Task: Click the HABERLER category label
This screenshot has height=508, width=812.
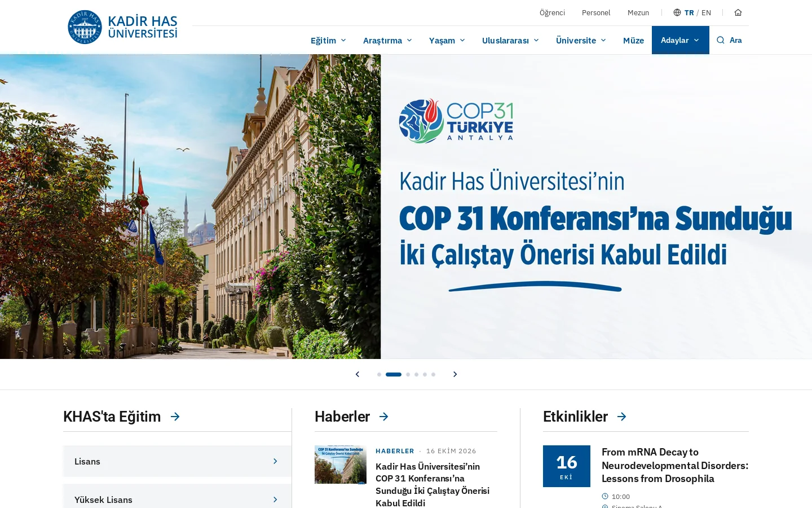Action: (395, 451)
